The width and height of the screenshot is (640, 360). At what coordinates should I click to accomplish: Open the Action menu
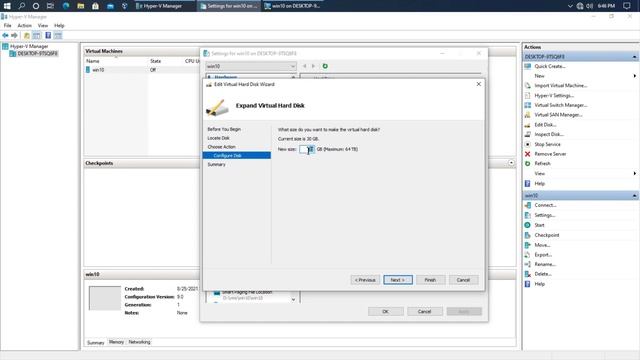click(x=24, y=25)
